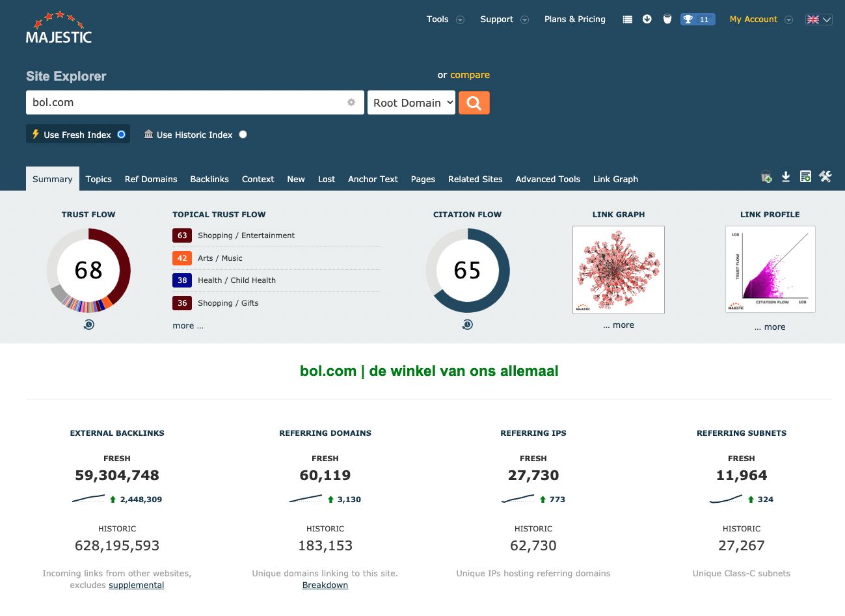Switch to the Link Graph tab
Screen dimensions: 845x616
615,179
